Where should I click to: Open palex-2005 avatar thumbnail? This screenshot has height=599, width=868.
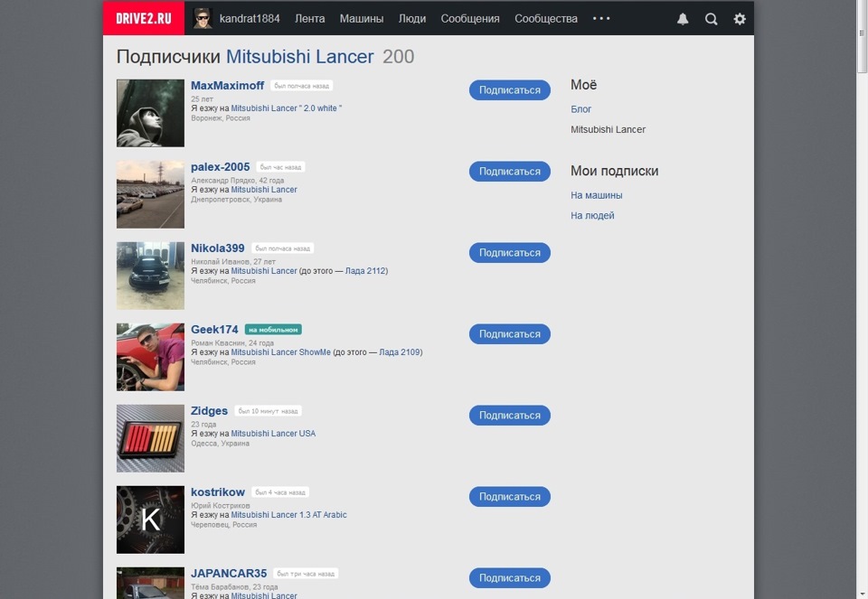pyautogui.click(x=150, y=194)
